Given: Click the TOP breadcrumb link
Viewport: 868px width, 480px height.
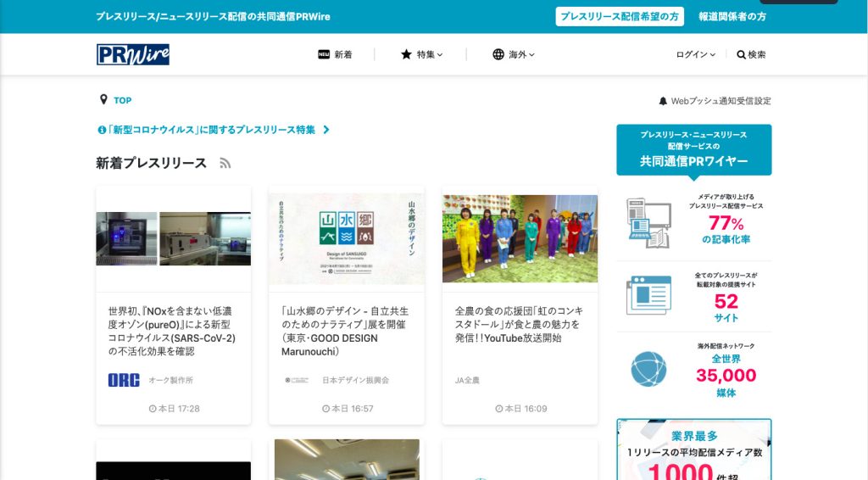Looking at the screenshot, I should (x=123, y=100).
